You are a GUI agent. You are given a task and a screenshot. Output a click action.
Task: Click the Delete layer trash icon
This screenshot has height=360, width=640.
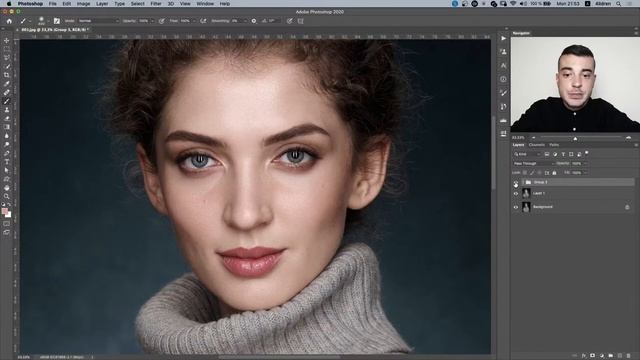[x=629, y=356]
